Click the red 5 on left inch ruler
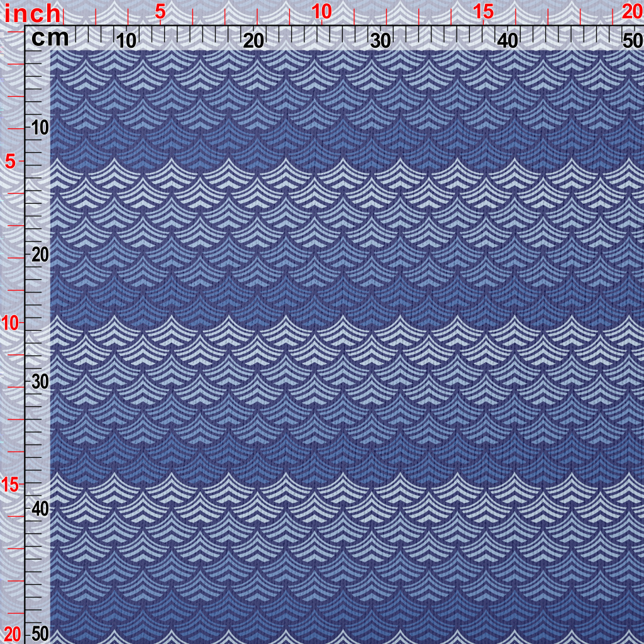644x644 pixels. 11,162
